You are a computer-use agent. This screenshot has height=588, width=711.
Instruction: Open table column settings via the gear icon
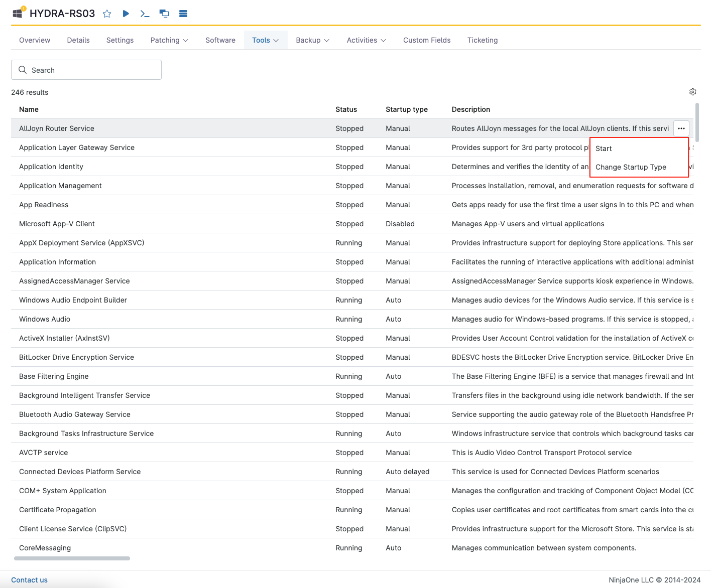coord(692,92)
